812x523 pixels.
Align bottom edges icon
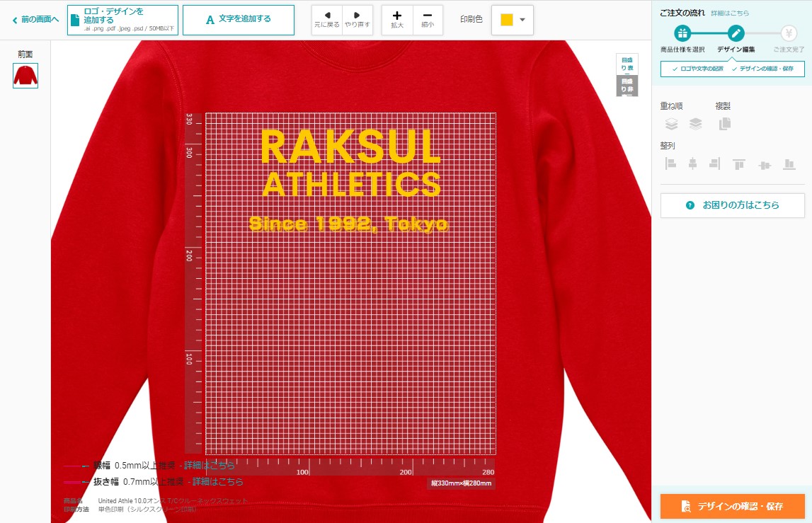[789, 164]
